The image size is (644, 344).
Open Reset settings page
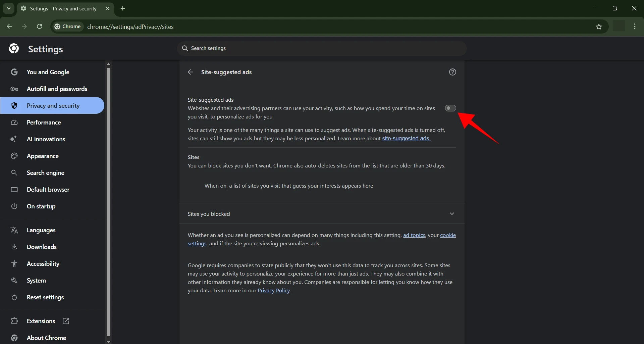(x=53, y=297)
